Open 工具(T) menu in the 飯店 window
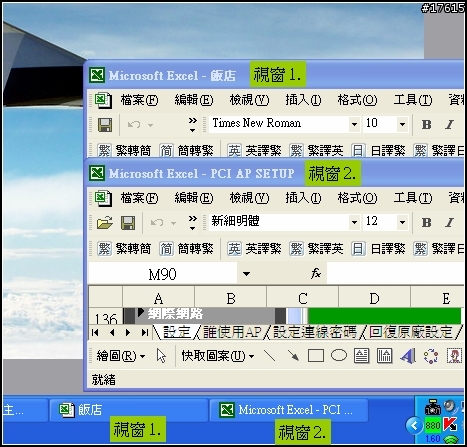Screen dimensions: 467x447 pyautogui.click(x=413, y=100)
